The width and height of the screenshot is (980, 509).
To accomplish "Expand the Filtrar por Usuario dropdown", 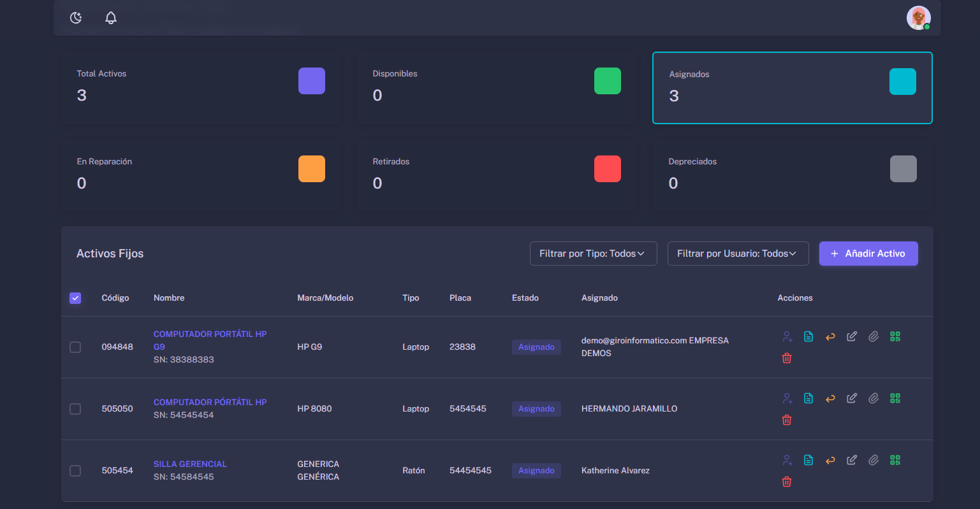I will coord(738,254).
